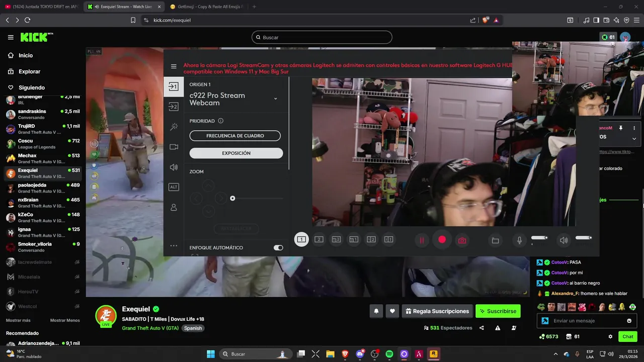Open pinned message three-dots menu
644x362 pixels.
[634, 128]
